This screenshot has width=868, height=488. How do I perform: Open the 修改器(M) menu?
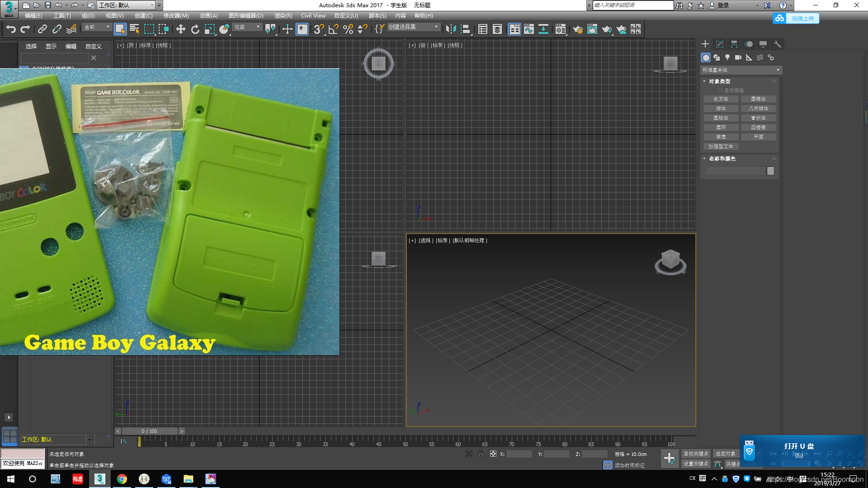tap(176, 16)
